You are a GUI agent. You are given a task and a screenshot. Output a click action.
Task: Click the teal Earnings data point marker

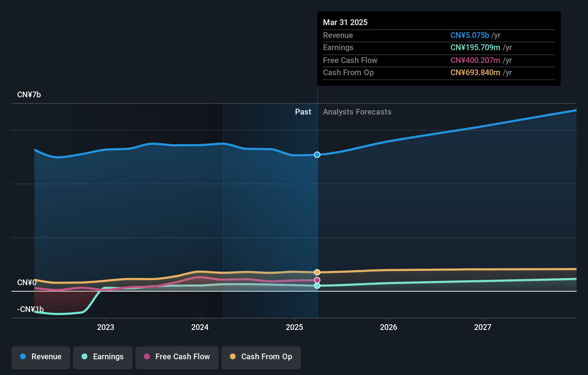tap(317, 286)
